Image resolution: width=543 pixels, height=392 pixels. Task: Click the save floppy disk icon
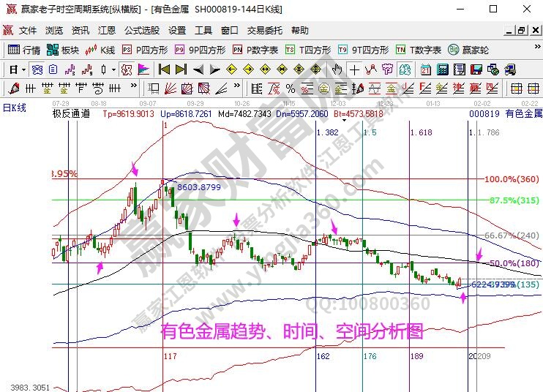point(476,69)
